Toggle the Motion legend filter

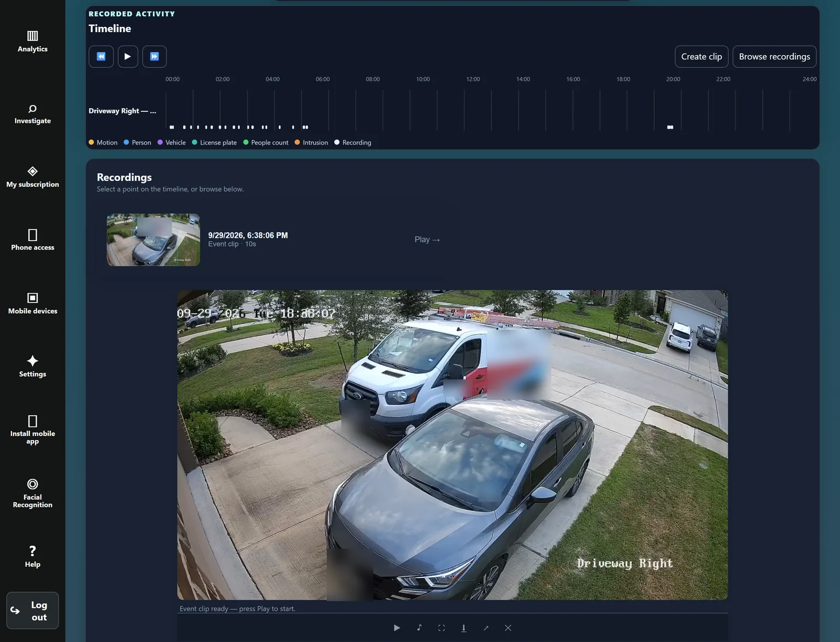(103, 142)
